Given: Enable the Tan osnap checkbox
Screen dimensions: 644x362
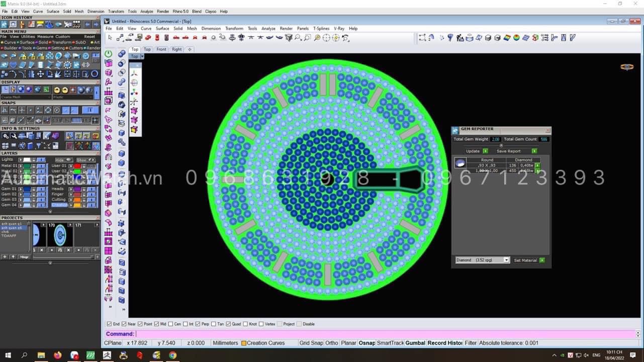Looking at the screenshot, I should [x=214, y=324].
